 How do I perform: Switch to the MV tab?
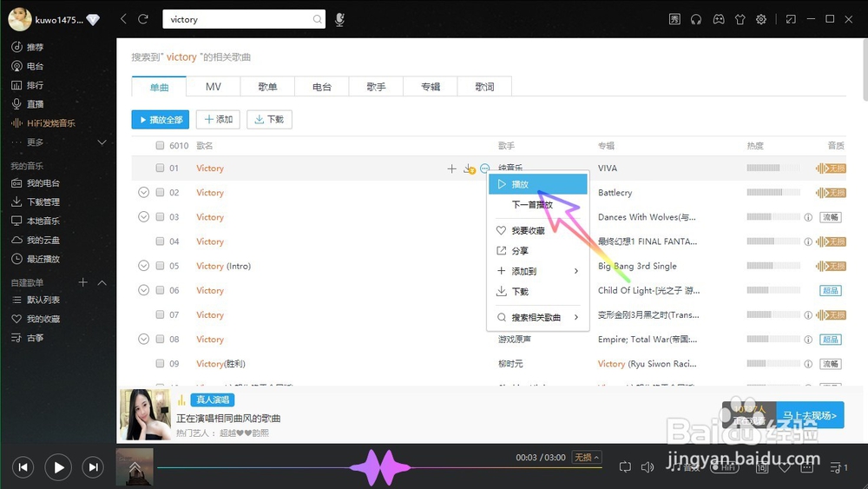pyautogui.click(x=214, y=86)
